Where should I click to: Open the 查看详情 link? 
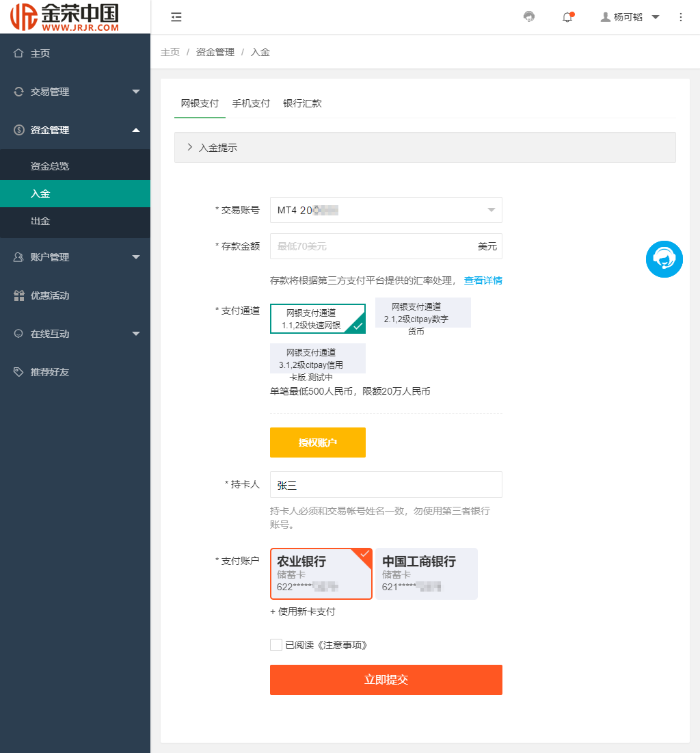tap(483, 280)
